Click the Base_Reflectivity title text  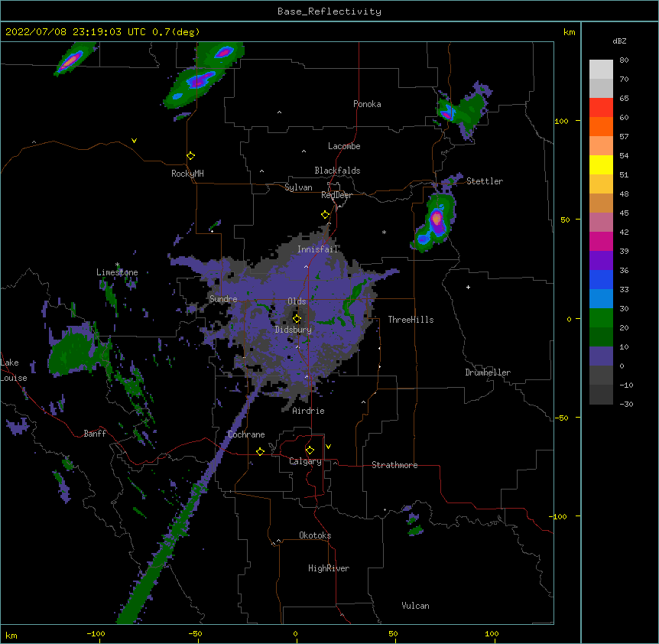(x=329, y=11)
